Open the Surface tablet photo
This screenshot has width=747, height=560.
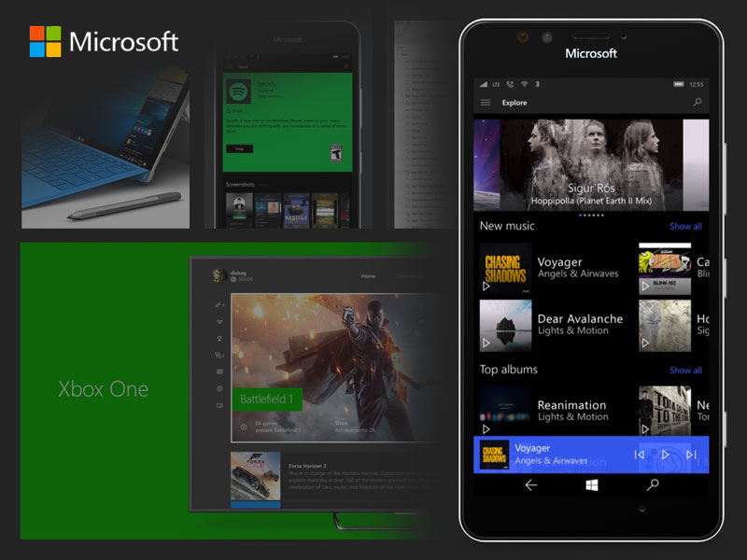(x=106, y=147)
